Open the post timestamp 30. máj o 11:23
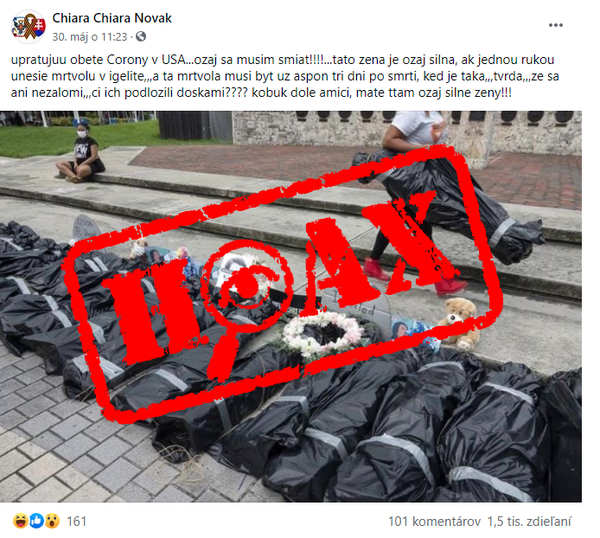This screenshot has width=600, height=538. (x=90, y=37)
